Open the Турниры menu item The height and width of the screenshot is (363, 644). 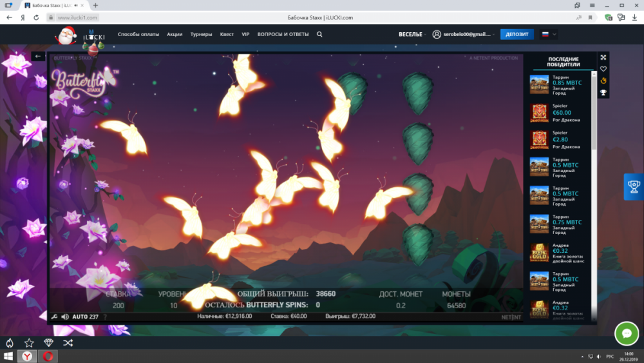(201, 34)
